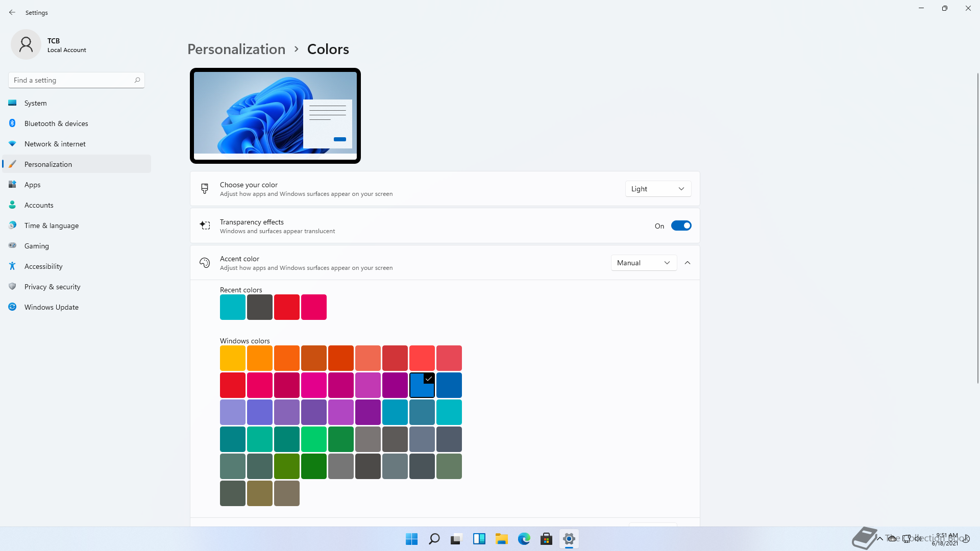980x551 pixels.
Task: Select the dark gray recent color
Action: click(260, 307)
